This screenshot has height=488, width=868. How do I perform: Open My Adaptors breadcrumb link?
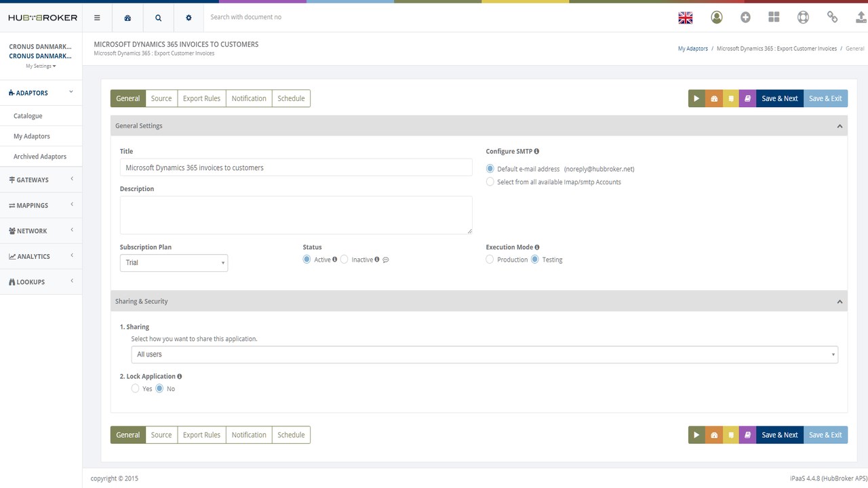(x=693, y=49)
